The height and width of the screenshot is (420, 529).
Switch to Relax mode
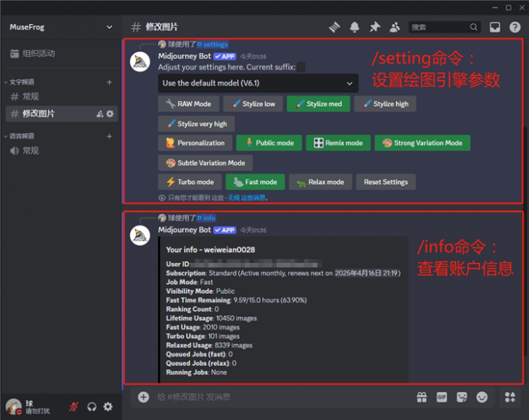click(x=321, y=182)
